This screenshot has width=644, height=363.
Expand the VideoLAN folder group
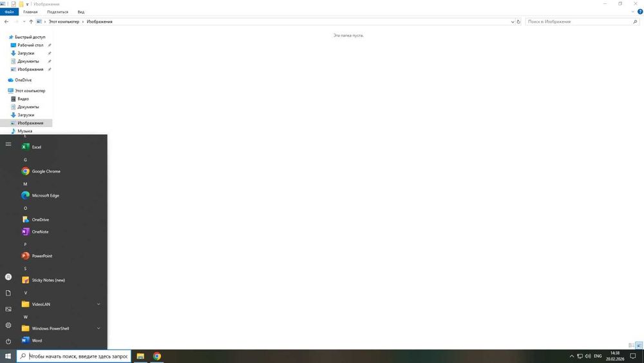[x=99, y=304]
